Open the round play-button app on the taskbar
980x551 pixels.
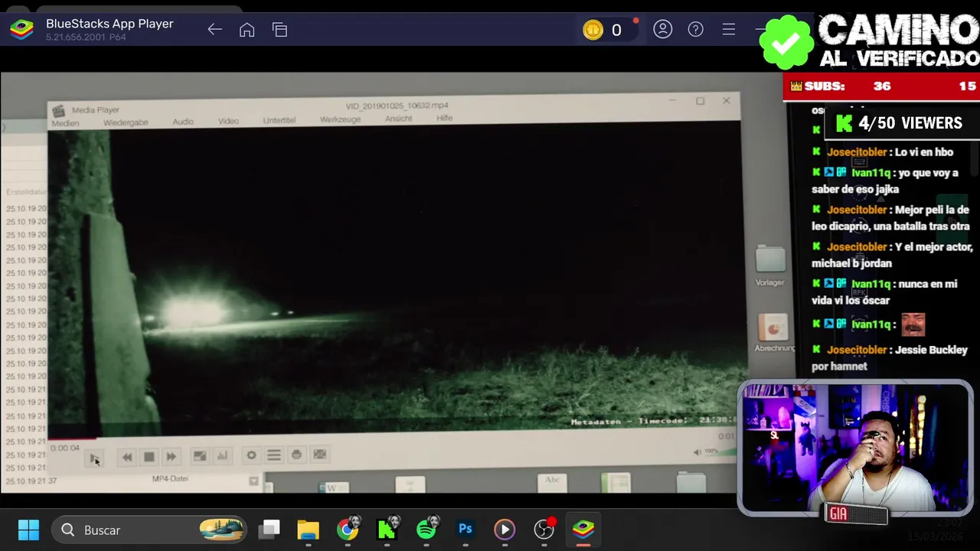505,530
